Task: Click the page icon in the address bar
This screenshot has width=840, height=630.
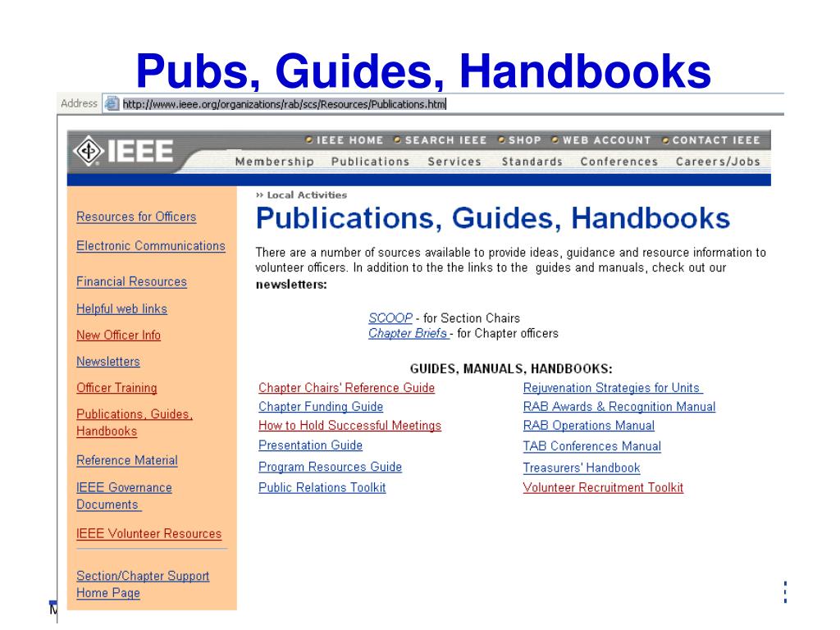Action: [112, 103]
